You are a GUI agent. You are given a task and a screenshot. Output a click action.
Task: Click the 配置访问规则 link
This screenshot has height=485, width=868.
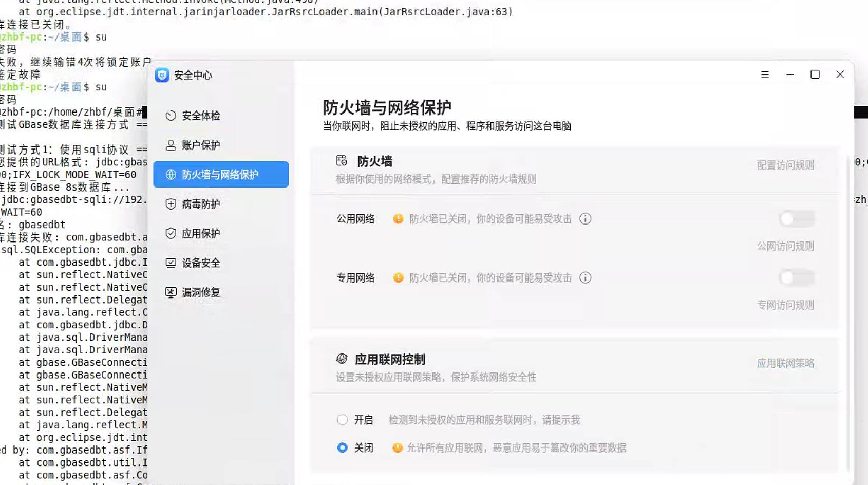point(785,165)
